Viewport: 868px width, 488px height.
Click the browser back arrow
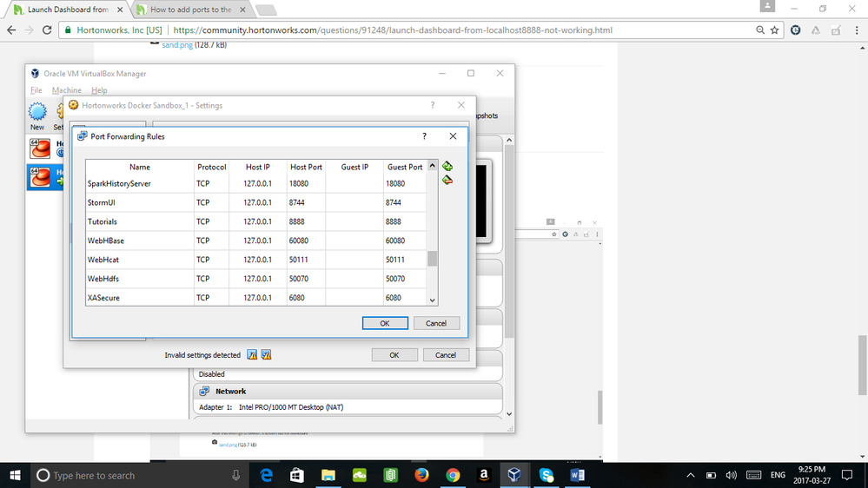click(x=11, y=30)
